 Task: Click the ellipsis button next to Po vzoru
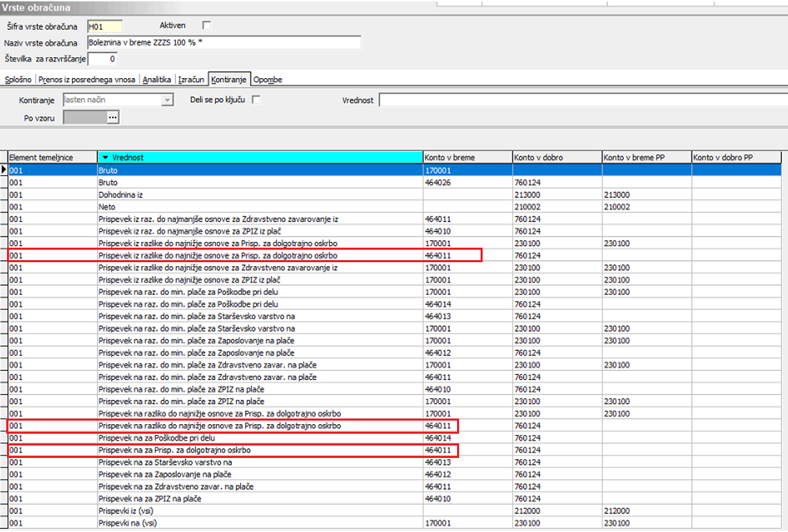[113, 118]
